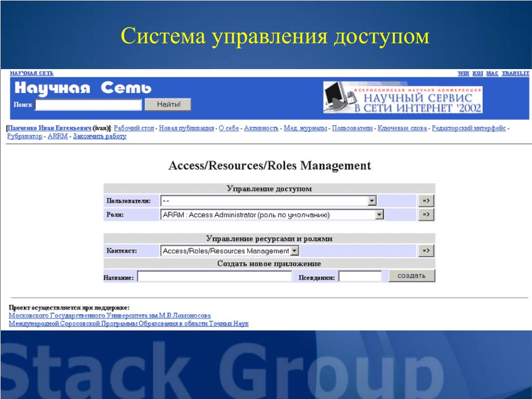This screenshot has height=399, width=532.
Task: Click the arrow button in Пользователи row
Action: coord(426,201)
